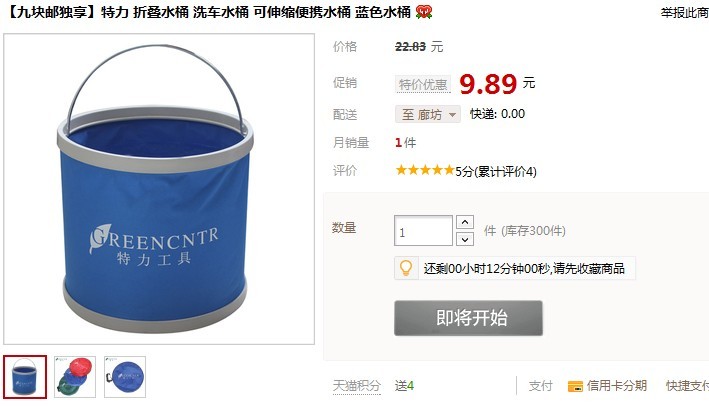Click the credit card installment icon
Screen dimensions: 709x406
575,386
